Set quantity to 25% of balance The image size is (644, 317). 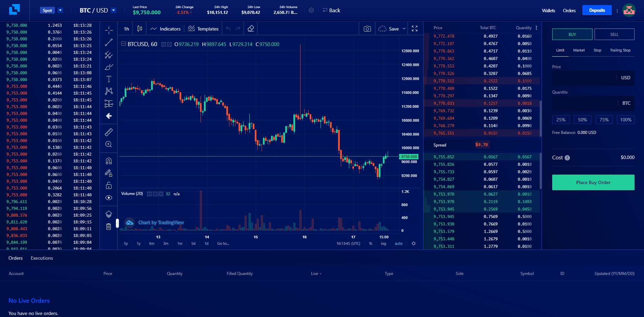point(561,120)
